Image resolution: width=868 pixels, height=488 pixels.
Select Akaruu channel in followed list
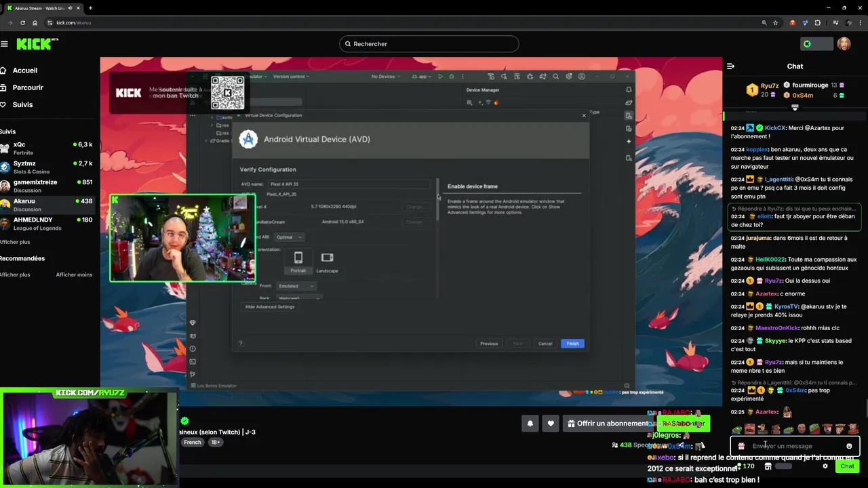pos(46,205)
